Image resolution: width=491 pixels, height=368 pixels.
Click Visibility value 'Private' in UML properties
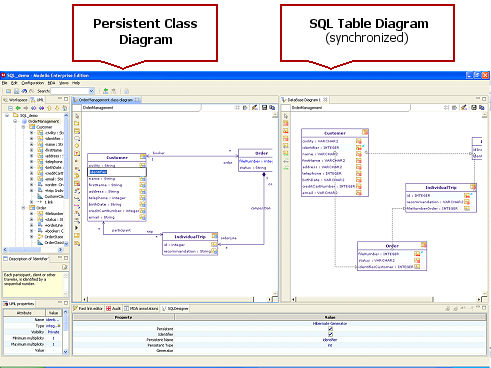point(53,332)
